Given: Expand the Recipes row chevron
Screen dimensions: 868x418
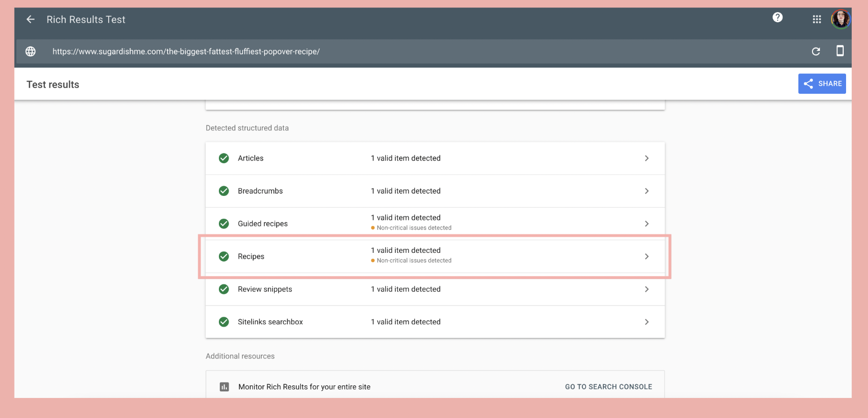Looking at the screenshot, I should click(x=647, y=256).
